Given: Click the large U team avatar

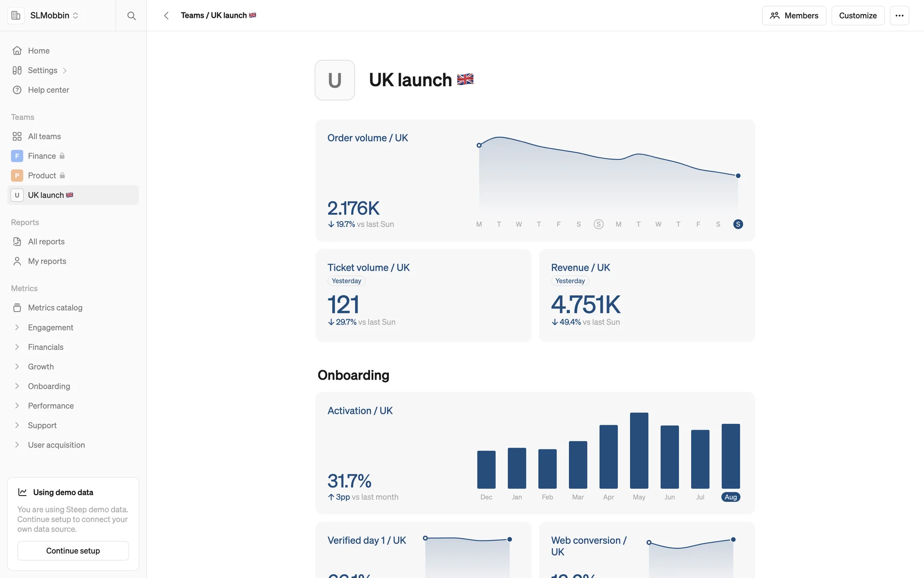Looking at the screenshot, I should (x=334, y=80).
